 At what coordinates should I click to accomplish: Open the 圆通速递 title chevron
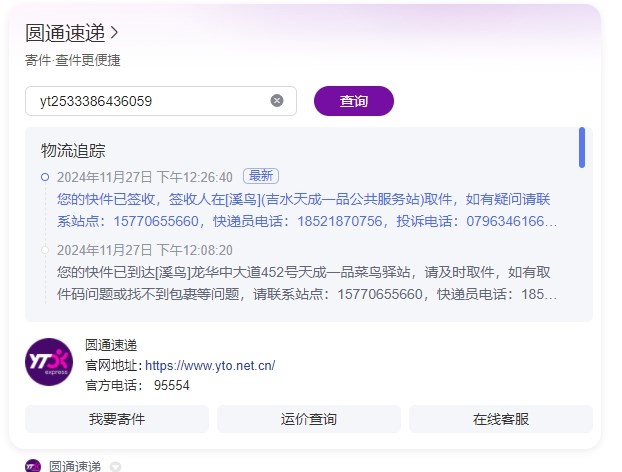[x=114, y=33]
